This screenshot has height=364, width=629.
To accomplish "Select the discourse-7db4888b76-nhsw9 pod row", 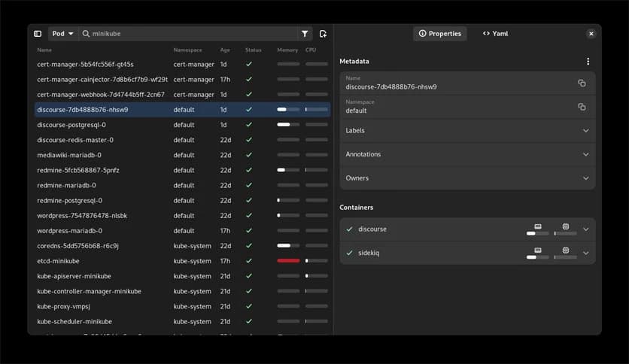I will click(x=183, y=110).
